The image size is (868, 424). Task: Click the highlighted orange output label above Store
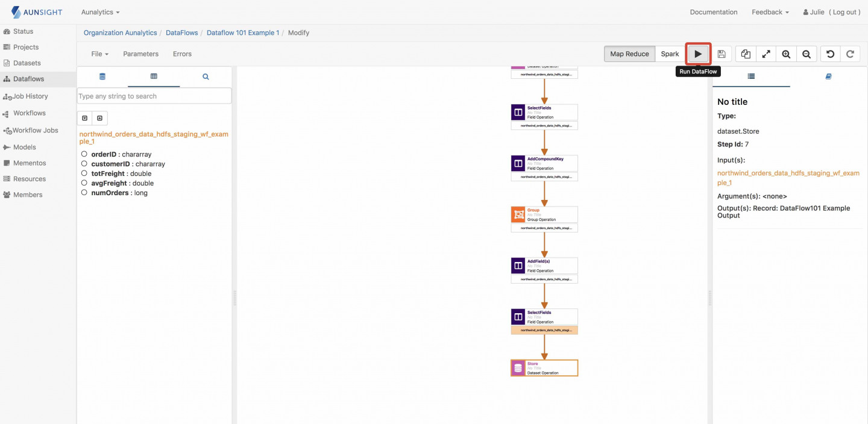click(544, 330)
